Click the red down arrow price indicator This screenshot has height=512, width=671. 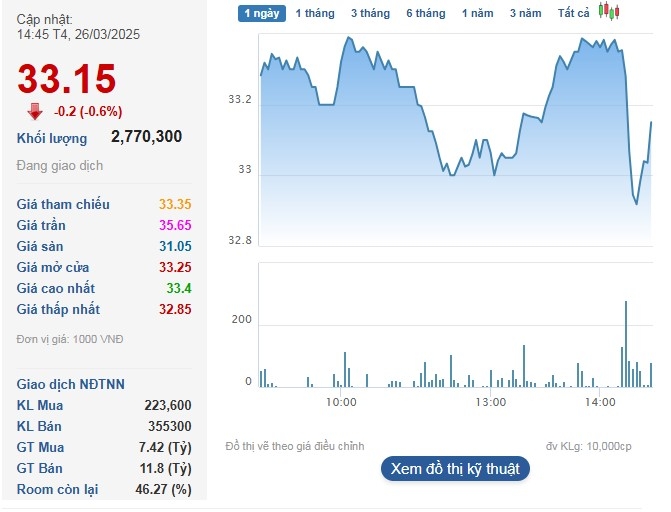[35, 110]
